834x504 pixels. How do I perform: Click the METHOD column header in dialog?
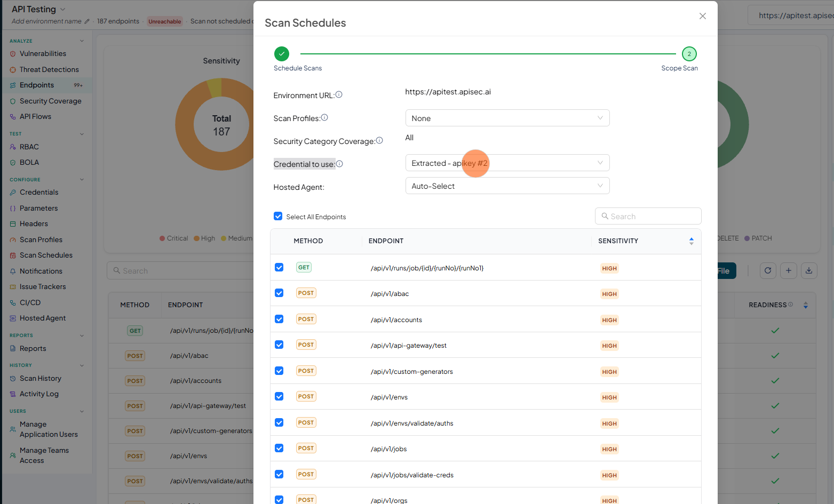(308, 241)
